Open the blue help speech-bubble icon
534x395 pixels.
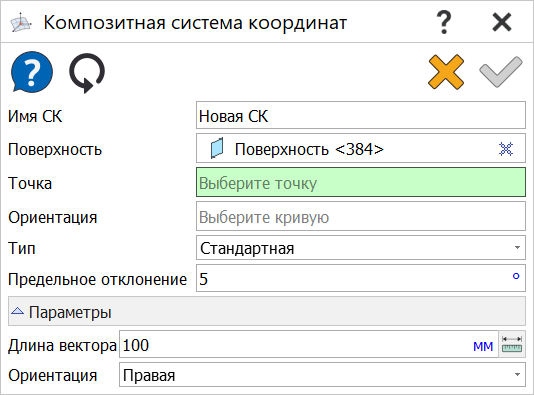[32, 72]
